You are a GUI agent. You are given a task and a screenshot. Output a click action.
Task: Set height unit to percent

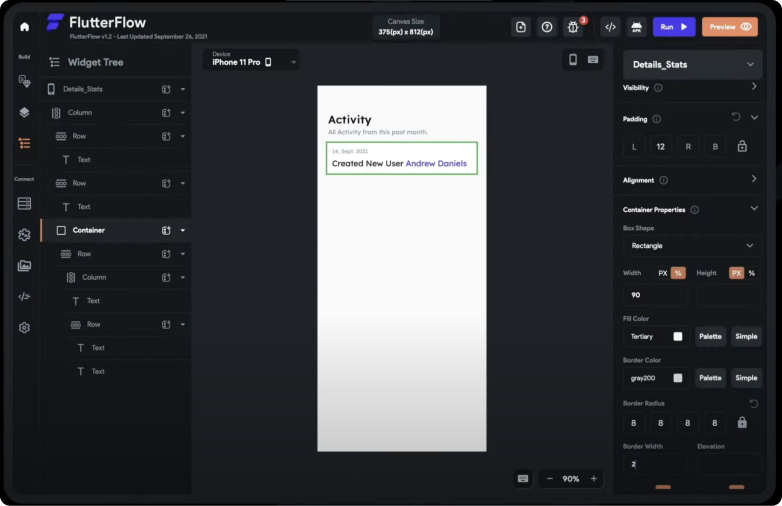(x=752, y=273)
